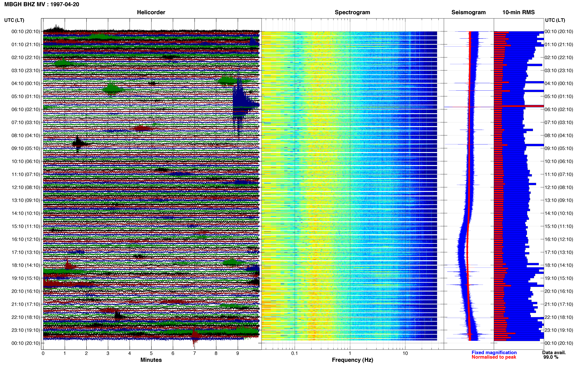Click the left '20:10 (16:10)' time label
This screenshot has width=588, height=368.
26,291
